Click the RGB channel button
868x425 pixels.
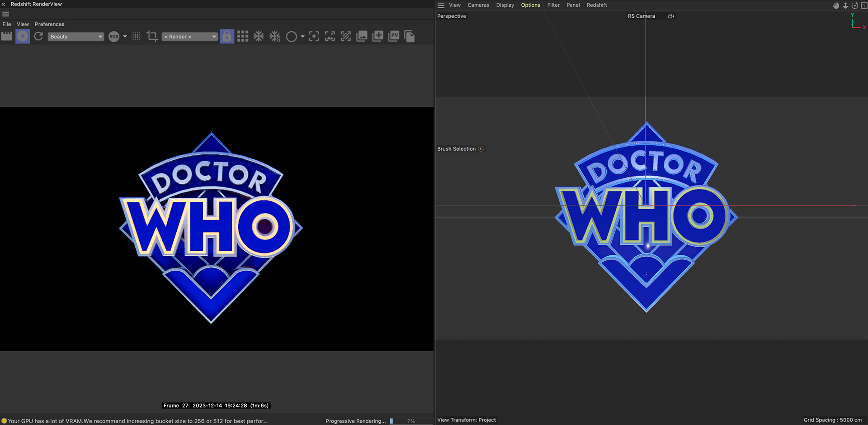coord(114,37)
